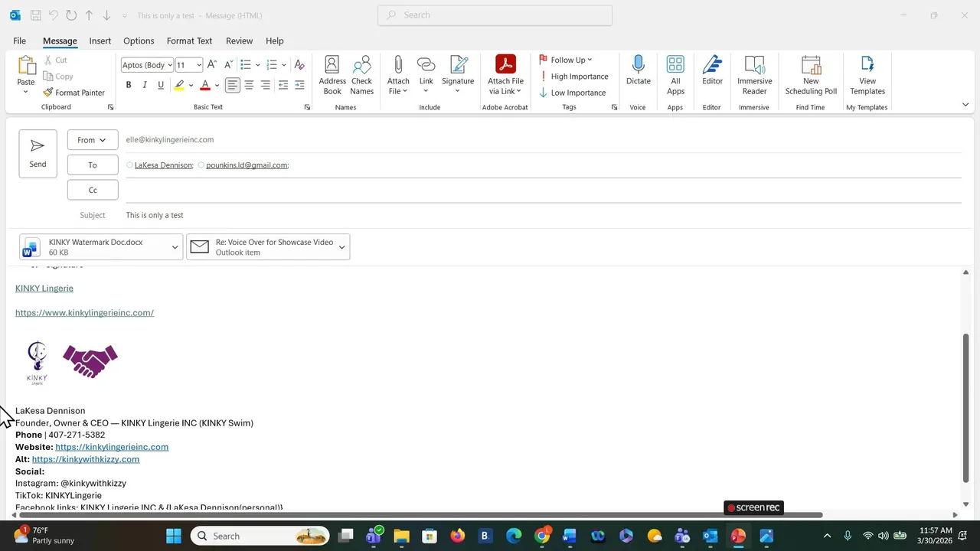Go to the next item down arrow
980x551 pixels.
(106, 15)
